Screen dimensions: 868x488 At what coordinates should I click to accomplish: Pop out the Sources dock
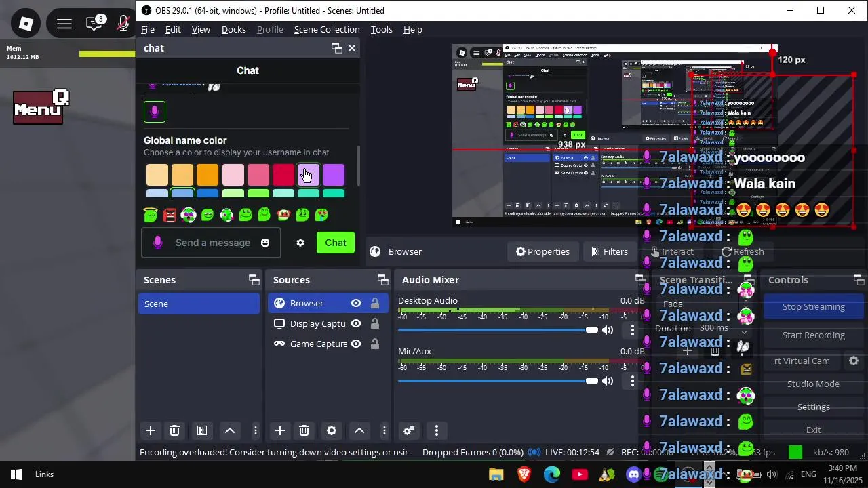[x=383, y=280]
